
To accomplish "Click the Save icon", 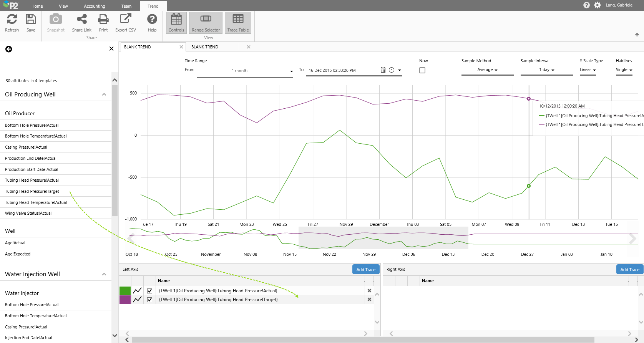I will [31, 19].
